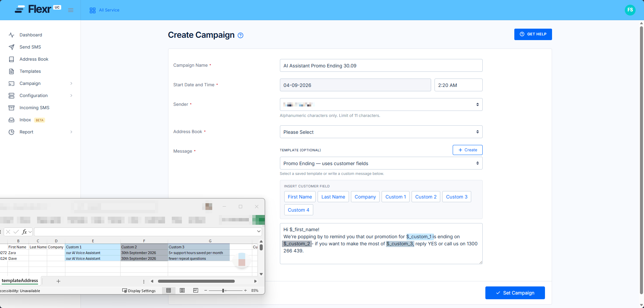
Task: Switch spreadsheet to Page Layout view icon
Action: 182,290
